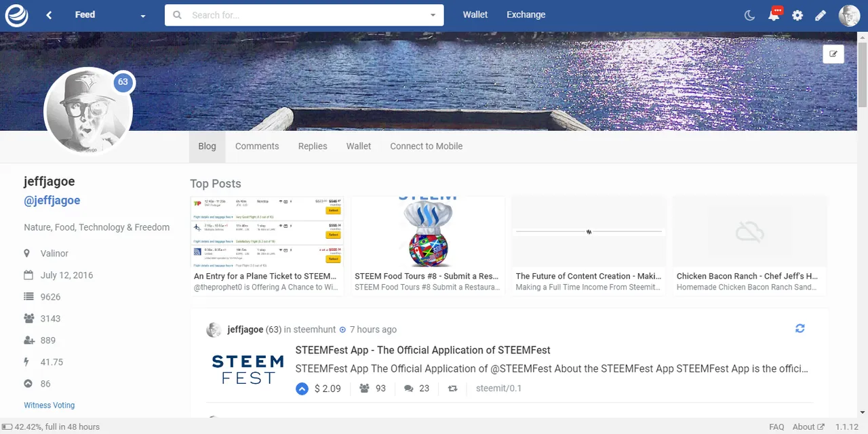The width and height of the screenshot is (868, 434).
Task: Switch to the Replies tab
Action: (313, 146)
